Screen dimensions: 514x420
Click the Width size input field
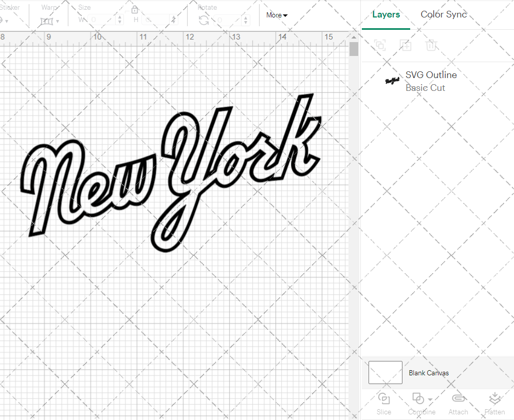(x=103, y=20)
